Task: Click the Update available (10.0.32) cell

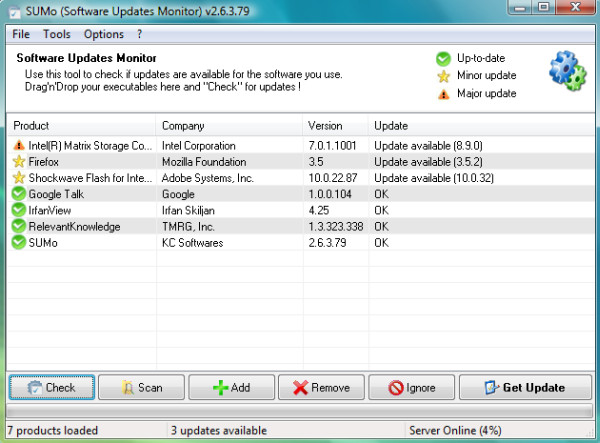Action: [434, 178]
